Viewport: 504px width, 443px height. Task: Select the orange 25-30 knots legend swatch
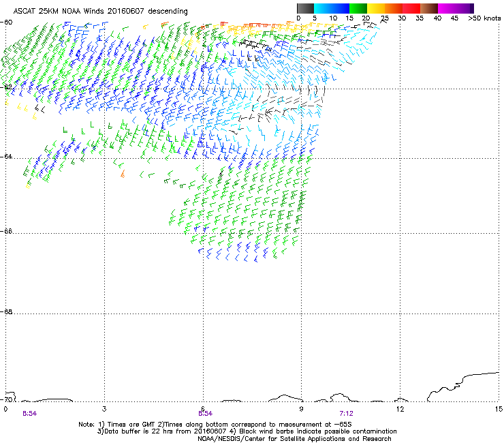[x=394, y=8]
